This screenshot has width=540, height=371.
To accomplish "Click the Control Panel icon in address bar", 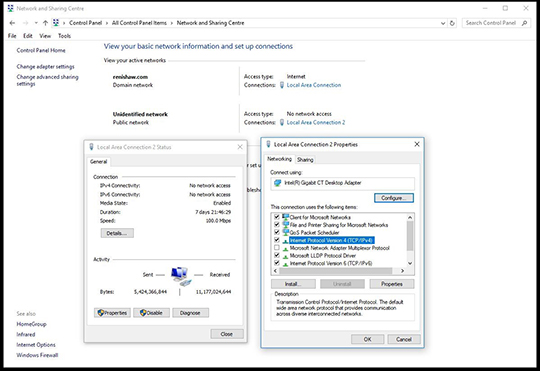I will 55,23.
